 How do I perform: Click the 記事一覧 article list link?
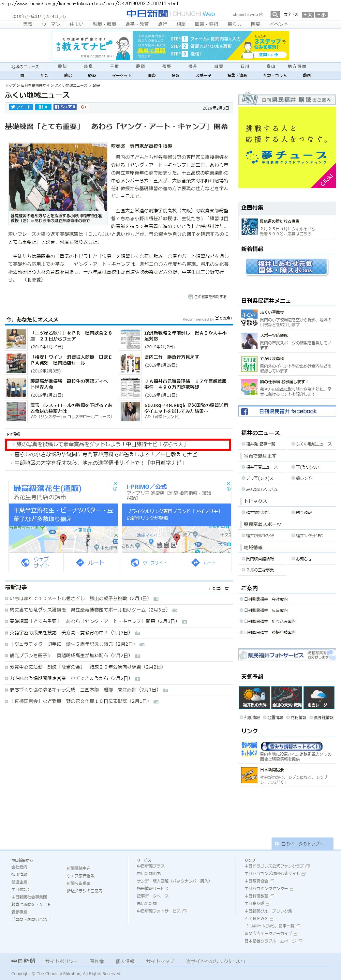(x=220, y=589)
